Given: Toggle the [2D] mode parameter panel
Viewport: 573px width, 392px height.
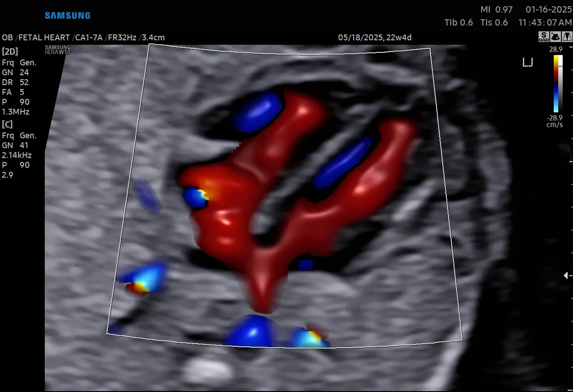Looking at the screenshot, I should [x=10, y=51].
